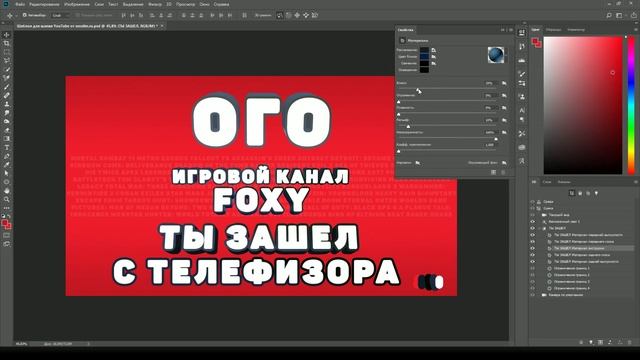The image size is (640, 360).
Task: Filter 3D panel by whole scene
Action: 572,193
